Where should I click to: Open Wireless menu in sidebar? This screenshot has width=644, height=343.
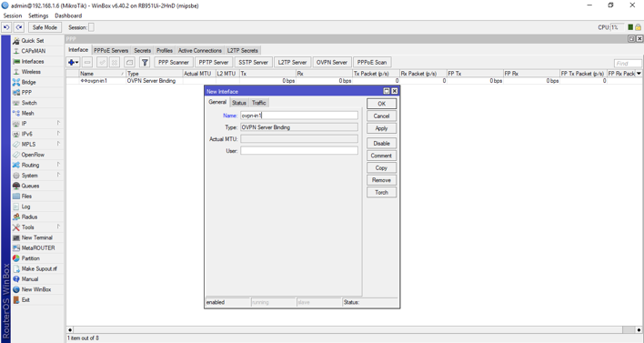coord(31,72)
